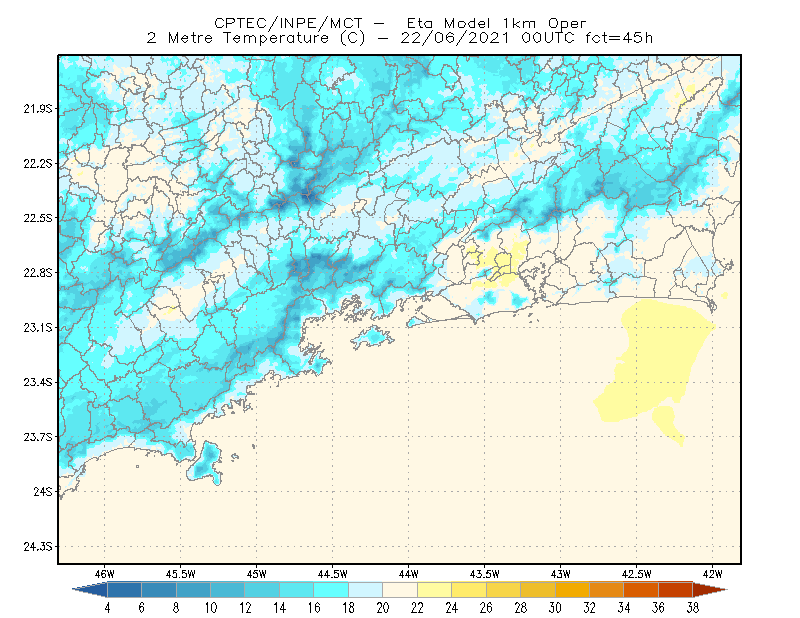Click the colorbar value '4'
This screenshot has height=618, width=800.
[x=107, y=608]
